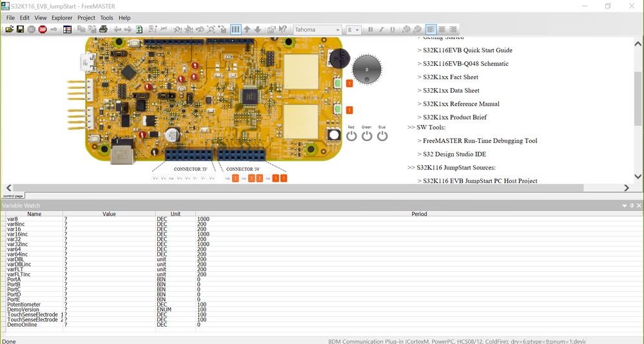Click the down arrow toolbar icon

(x=257, y=30)
